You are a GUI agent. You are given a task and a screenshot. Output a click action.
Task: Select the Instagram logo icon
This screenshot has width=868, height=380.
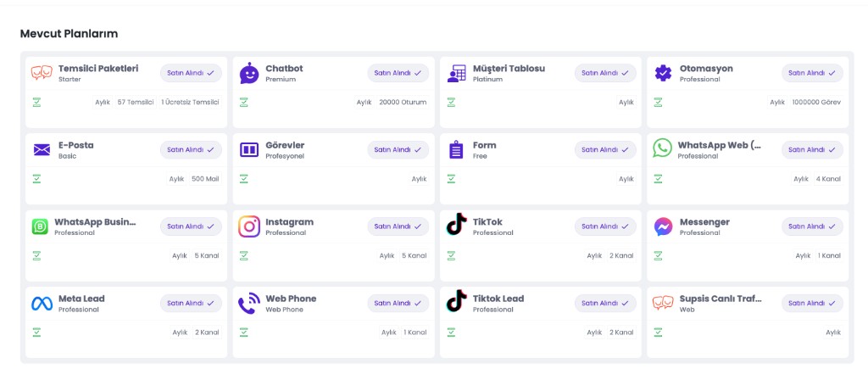(x=249, y=226)
